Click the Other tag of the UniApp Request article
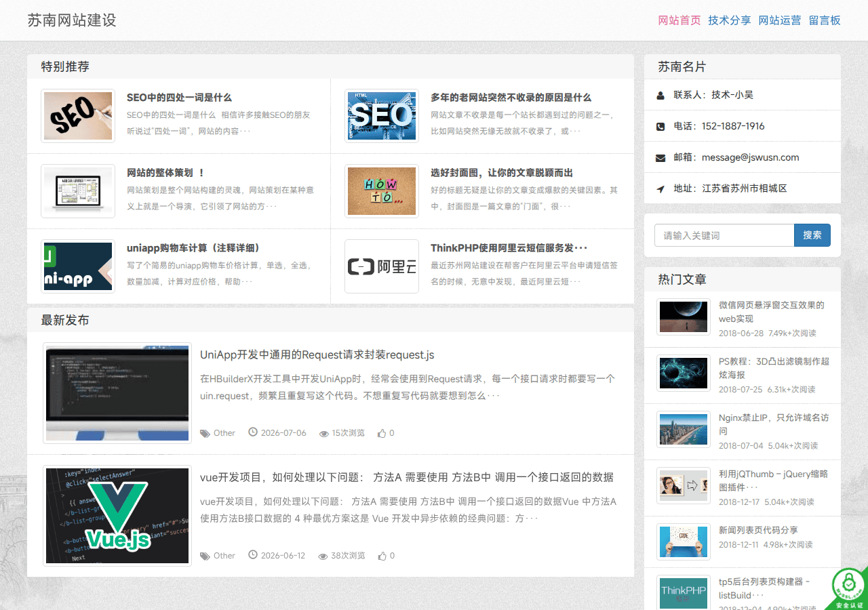This screenshot has width=868, height=610. [224, 433]
